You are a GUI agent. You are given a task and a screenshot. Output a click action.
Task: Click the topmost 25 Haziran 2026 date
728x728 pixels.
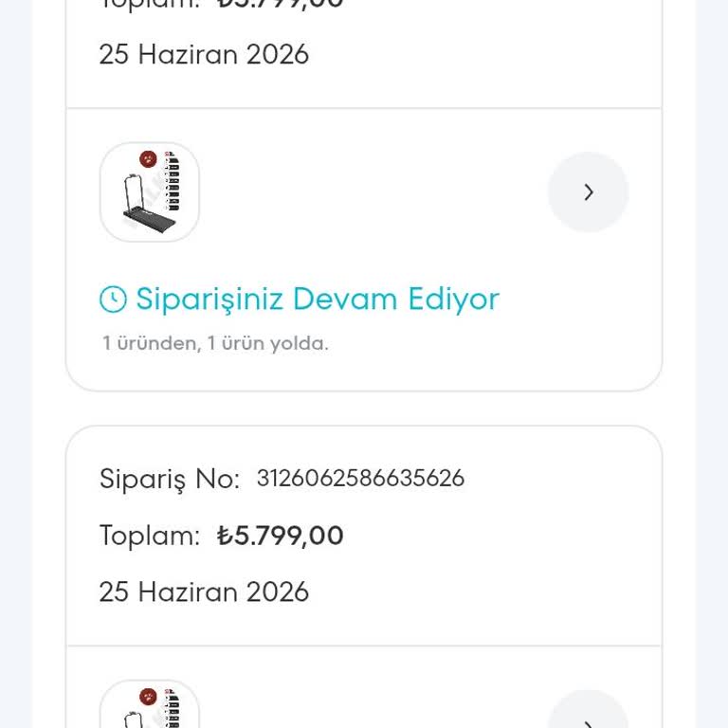tap(204, 54)
